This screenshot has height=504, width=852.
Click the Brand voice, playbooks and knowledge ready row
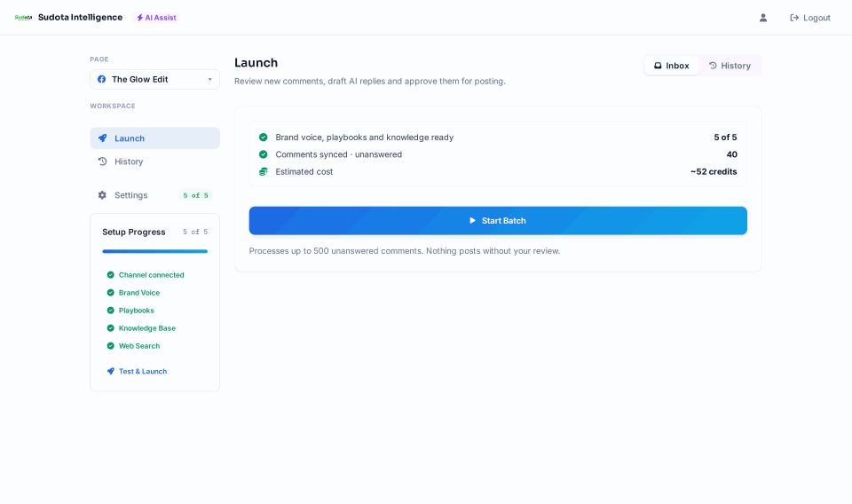click(498, 138)
